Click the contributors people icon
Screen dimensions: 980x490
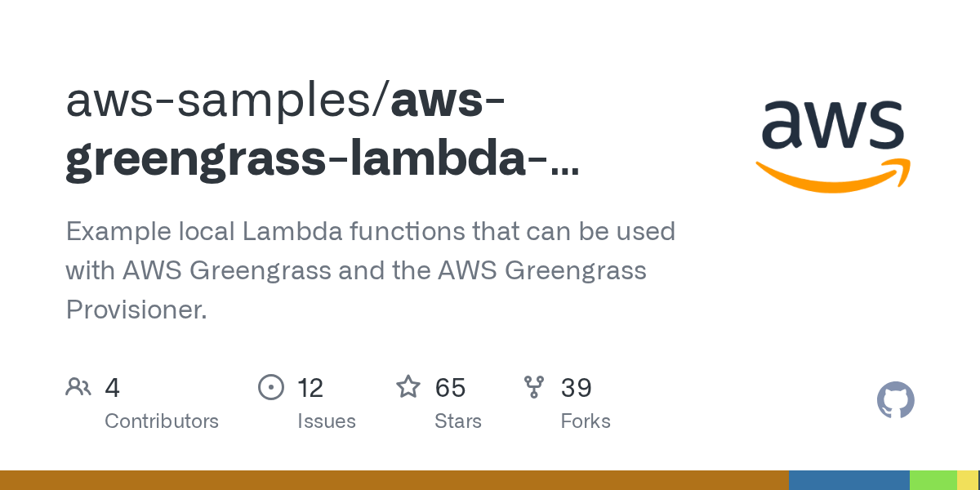(78, 387)
